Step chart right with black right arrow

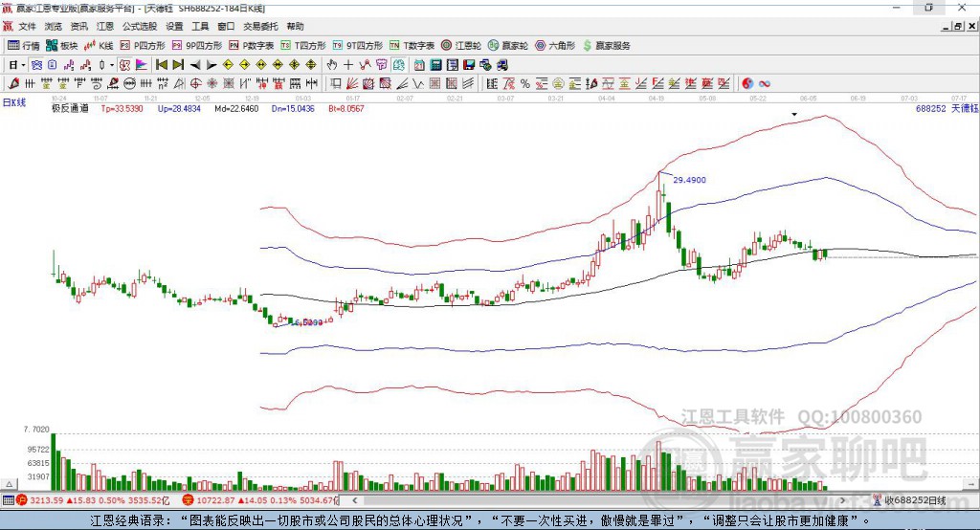click(x=212, y=65)
